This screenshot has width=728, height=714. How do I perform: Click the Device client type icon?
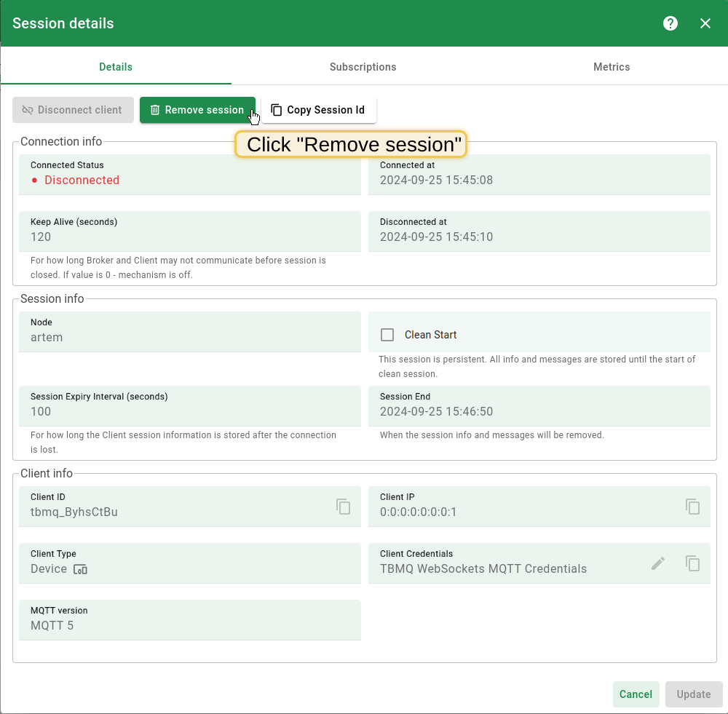pyautogui.click(x=80, y=569)
